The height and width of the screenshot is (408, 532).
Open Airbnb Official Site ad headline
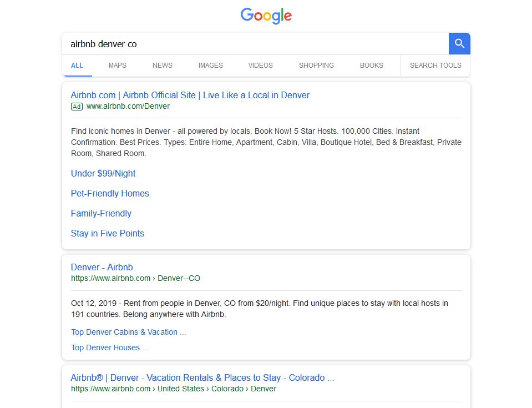click(x=190, y=95)
